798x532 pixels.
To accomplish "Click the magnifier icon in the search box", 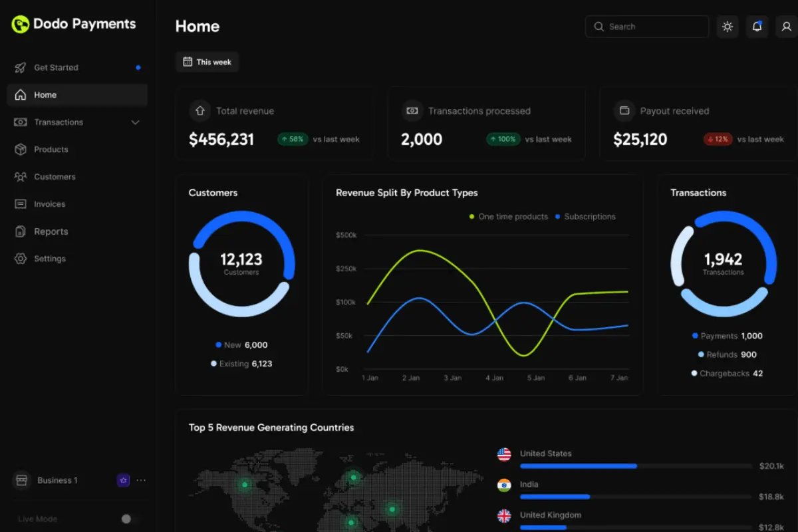I will [x=599, y=27].
